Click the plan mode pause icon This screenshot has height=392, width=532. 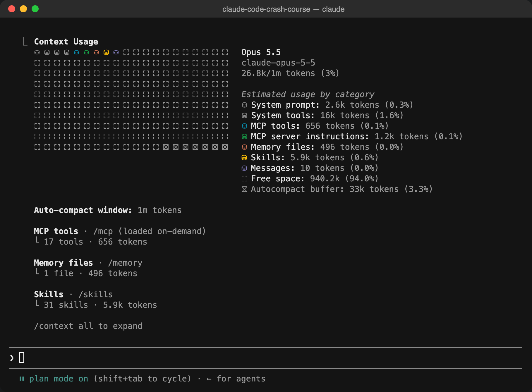[22, 379]
